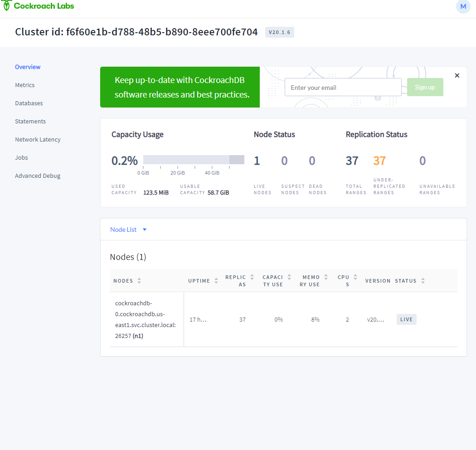Click the Cockroach Labs logo

tap(38, 6)
